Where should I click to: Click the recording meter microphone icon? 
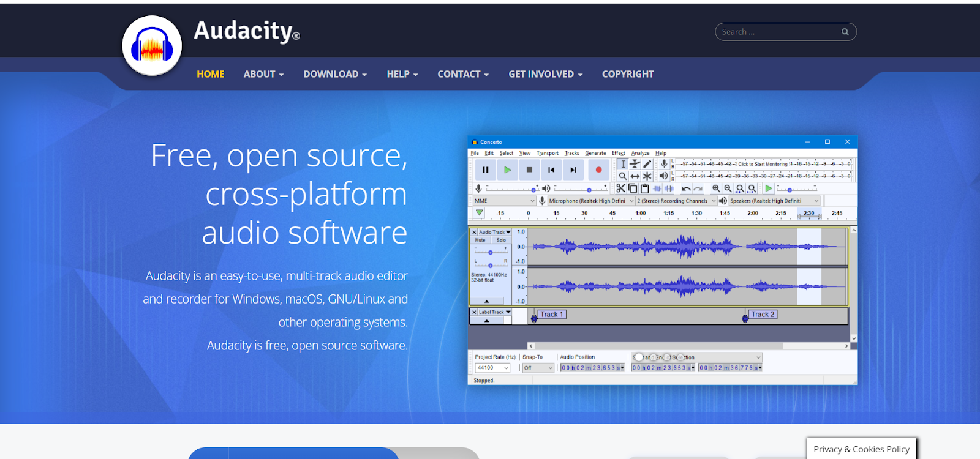click(664, 164)
